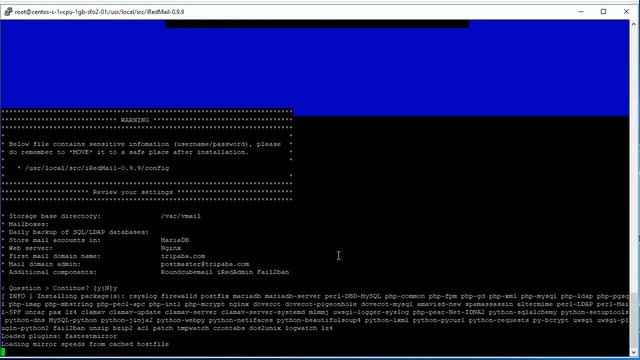Maximize the PuTTY terminal window

tap(603, 12)
